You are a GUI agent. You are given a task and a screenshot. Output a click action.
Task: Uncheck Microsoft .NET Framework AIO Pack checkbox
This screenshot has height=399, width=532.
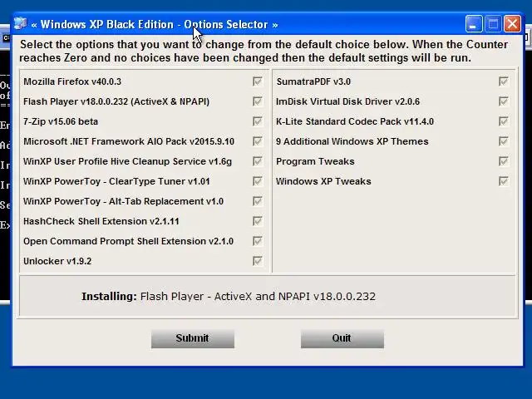(x=258, y=141)
